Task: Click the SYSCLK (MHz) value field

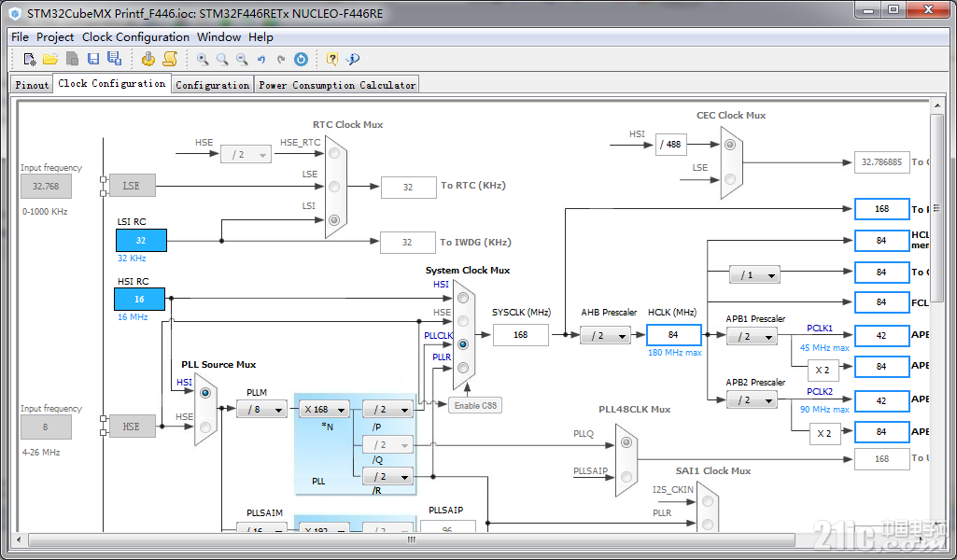Action: point(521,334)
